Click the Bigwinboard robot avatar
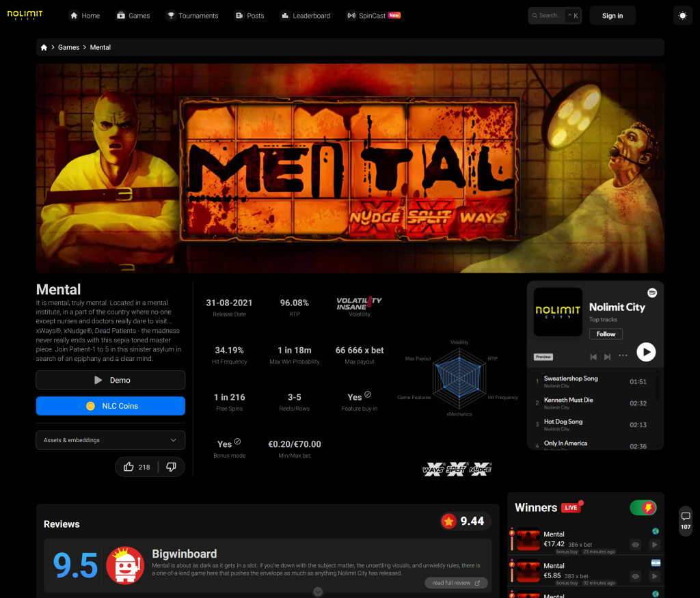Image resolution: width=700 pixels, height=598 pixels. coord(125,565)
